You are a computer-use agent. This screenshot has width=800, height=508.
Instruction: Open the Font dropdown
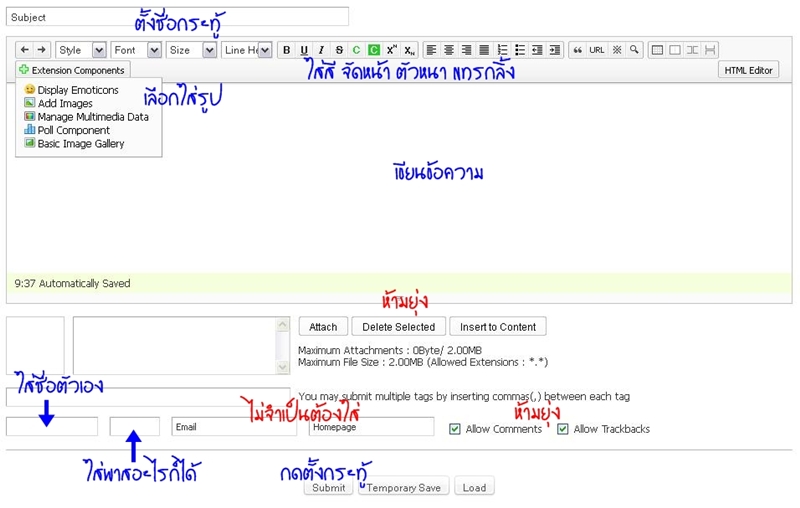136,50
